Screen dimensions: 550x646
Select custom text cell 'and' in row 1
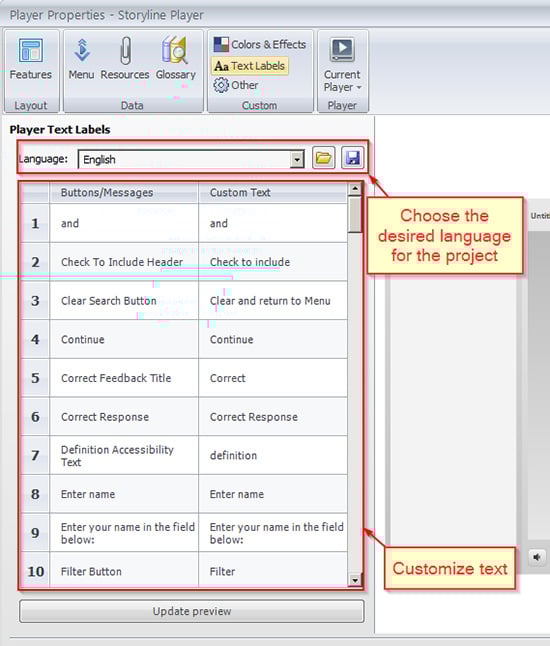pyautogui.click(x=273, y=223)
